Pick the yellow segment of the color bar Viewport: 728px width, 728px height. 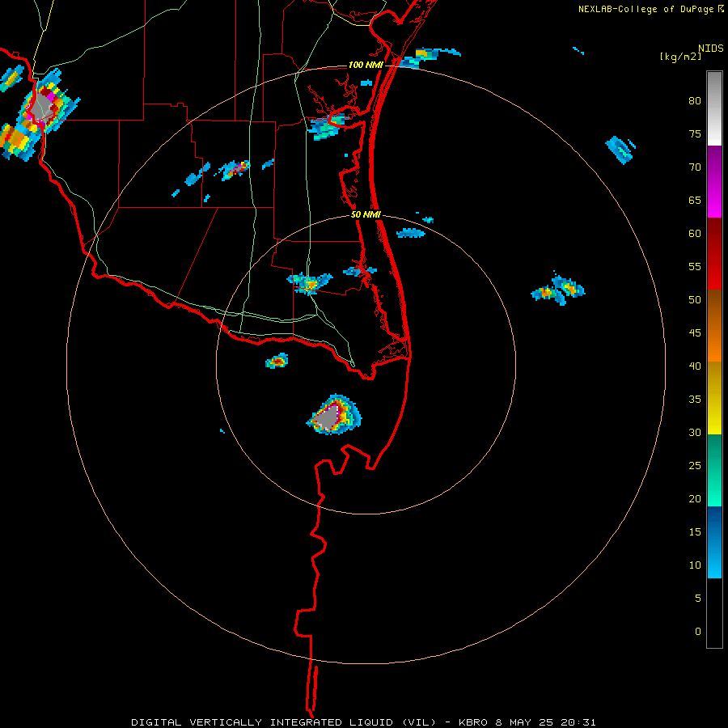click(714, 398)
